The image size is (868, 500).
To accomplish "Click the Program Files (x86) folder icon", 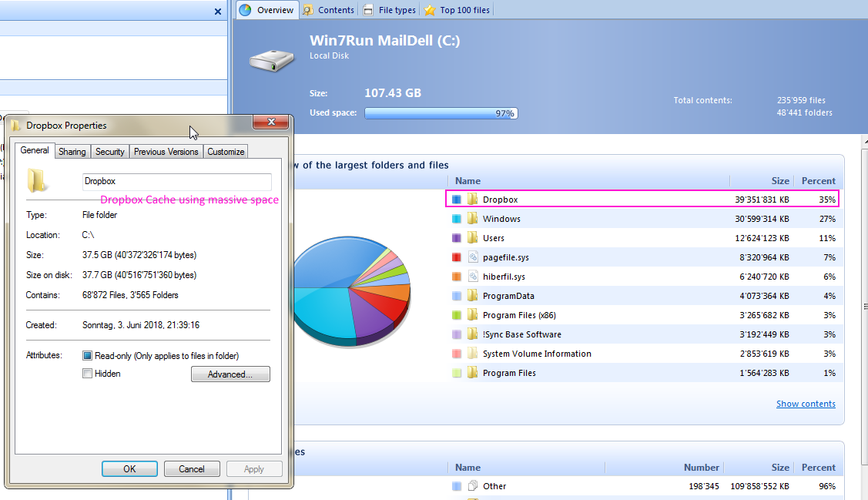I will [x=472, y=315].
